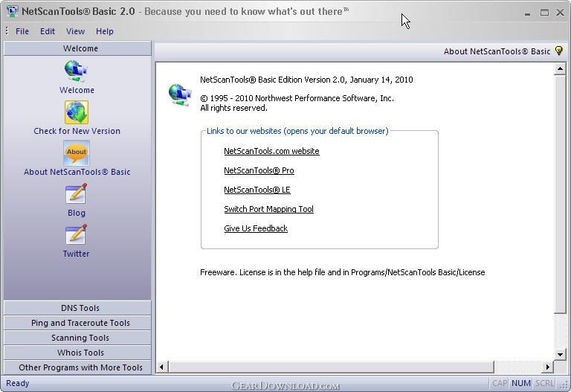Open the Edit menu
The image size is (571, 392).
48,31
